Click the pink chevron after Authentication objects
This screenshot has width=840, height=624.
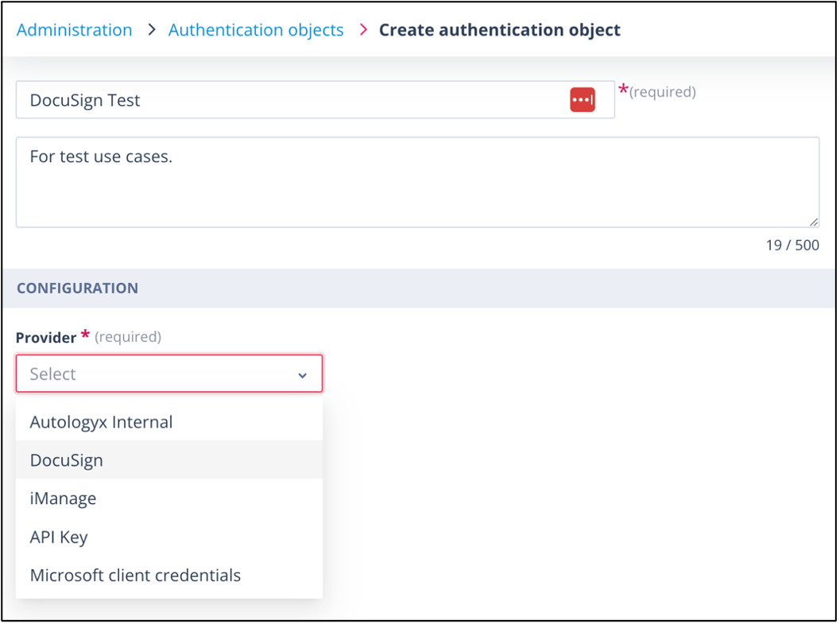click(x=363, y=30)
